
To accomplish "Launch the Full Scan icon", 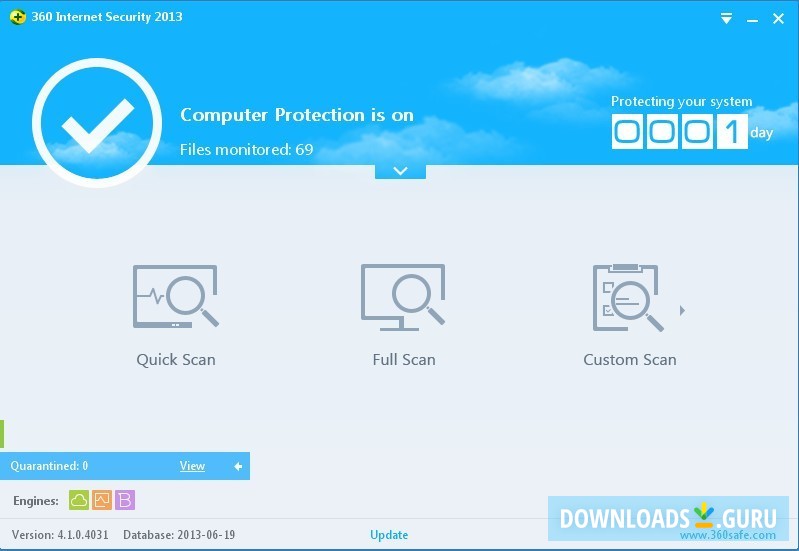I will pos(403,297).
